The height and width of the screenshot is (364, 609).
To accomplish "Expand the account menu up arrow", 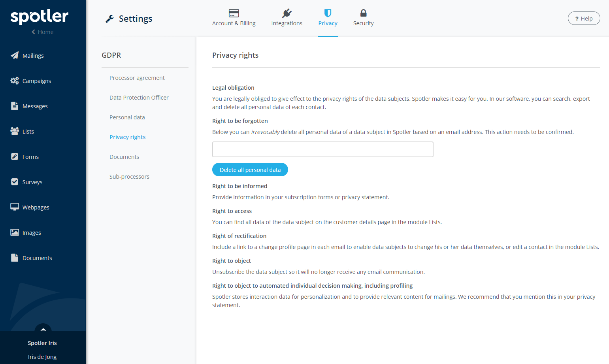I will tap(43, 329).
